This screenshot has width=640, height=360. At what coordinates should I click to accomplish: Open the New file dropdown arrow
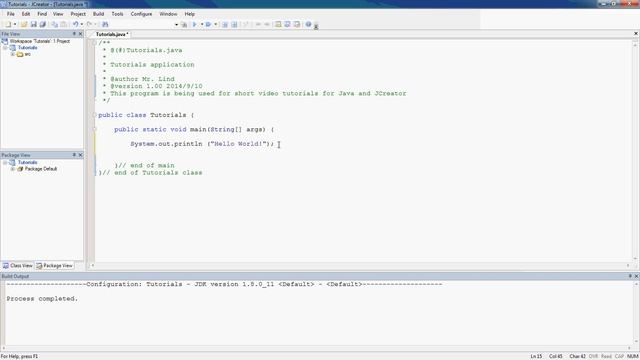click(15, 24)
